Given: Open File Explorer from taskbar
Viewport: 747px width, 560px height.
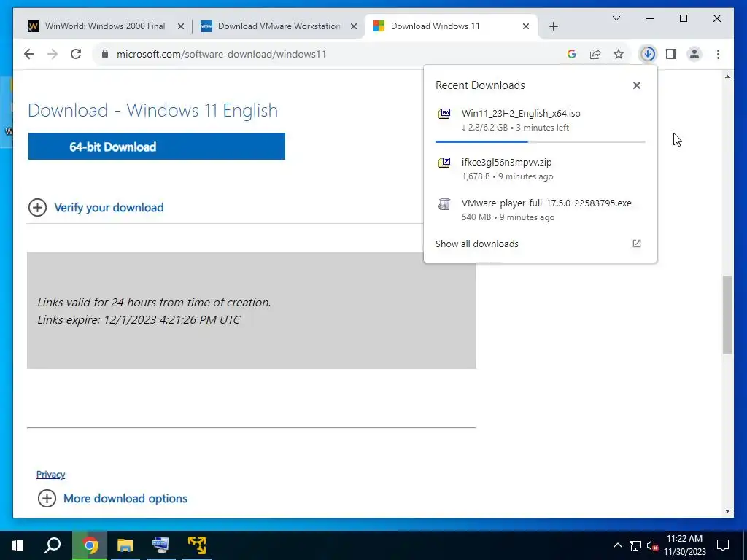Looking at the screenshot, I should tap(125, 545).
